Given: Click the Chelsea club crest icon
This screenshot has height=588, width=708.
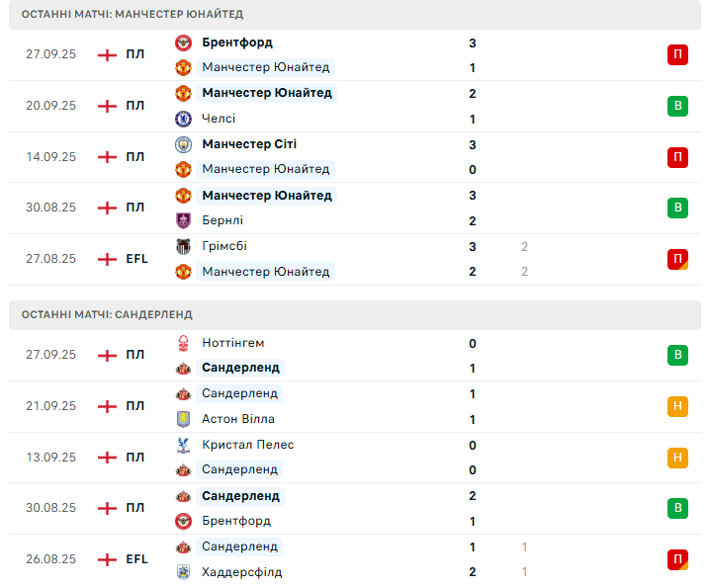Looking at the screenshot, I should point(183,119).
